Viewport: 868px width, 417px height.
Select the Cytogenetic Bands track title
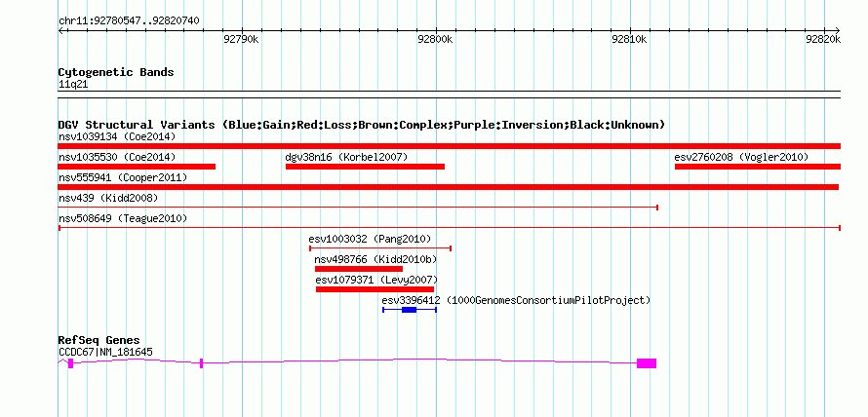click(116, 72)
